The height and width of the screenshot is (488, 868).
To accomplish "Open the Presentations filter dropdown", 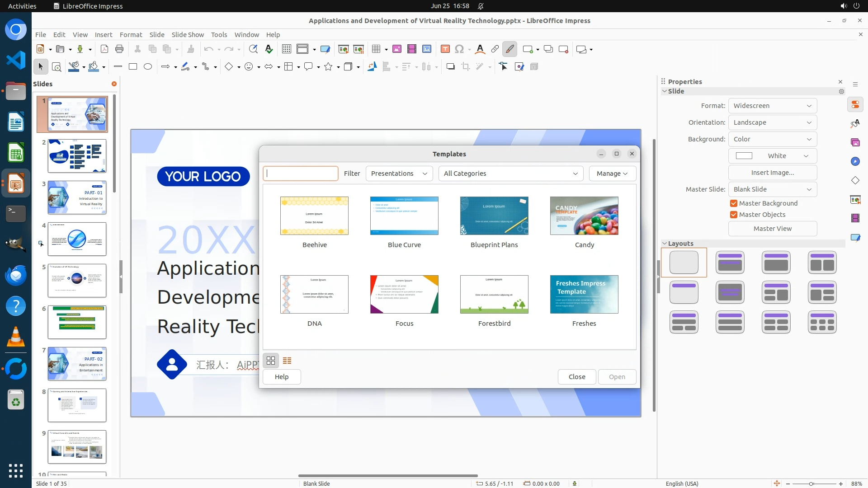I will (399, 174).
